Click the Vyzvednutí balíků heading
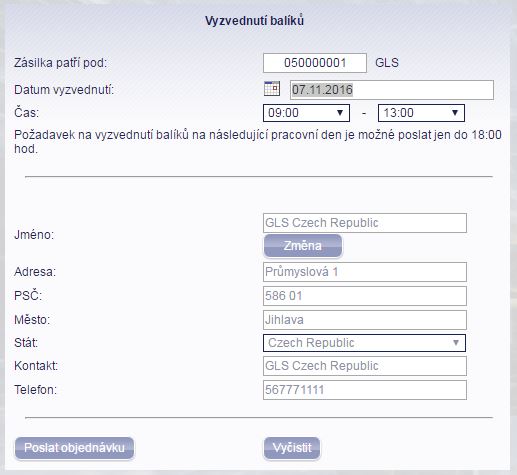 (x=254, y=21)
